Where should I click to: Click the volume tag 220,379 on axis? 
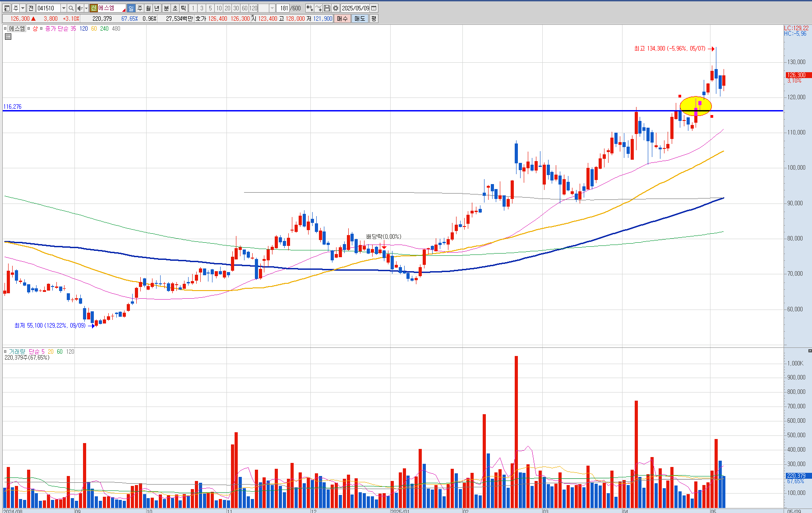point(798,476)
